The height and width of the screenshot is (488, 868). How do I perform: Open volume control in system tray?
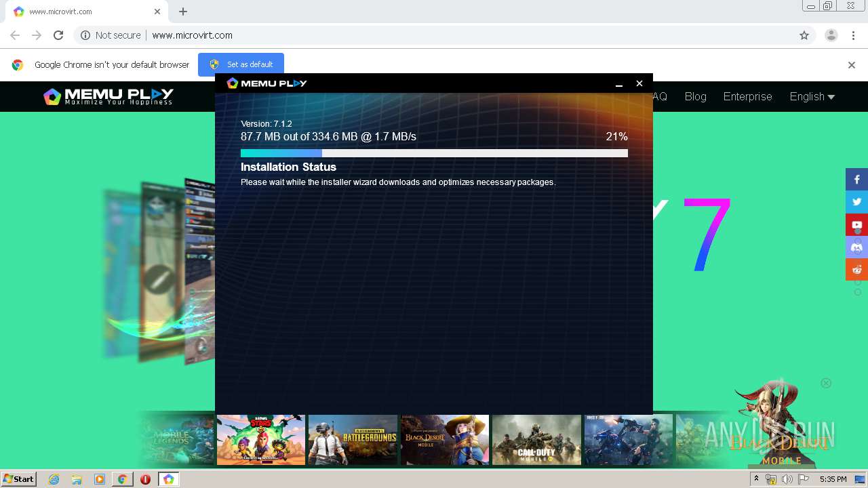pyautogui.click(x=787, y=479)
